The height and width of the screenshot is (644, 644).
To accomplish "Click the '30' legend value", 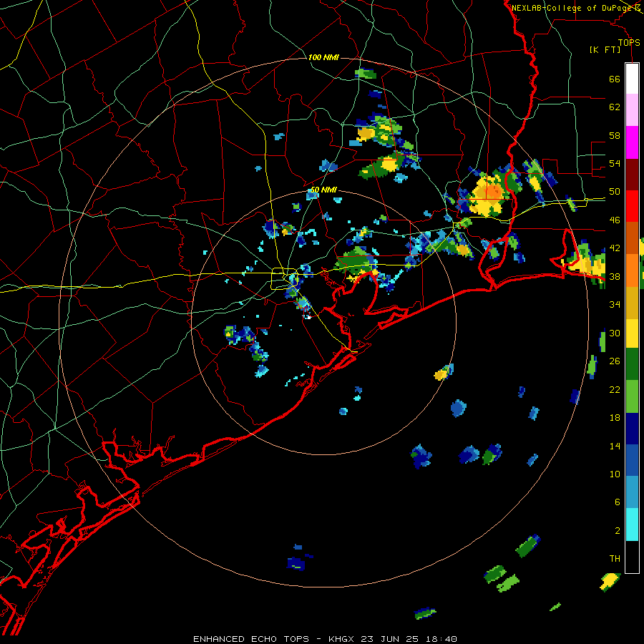I will pyautogui.click(x=615, y=333).
